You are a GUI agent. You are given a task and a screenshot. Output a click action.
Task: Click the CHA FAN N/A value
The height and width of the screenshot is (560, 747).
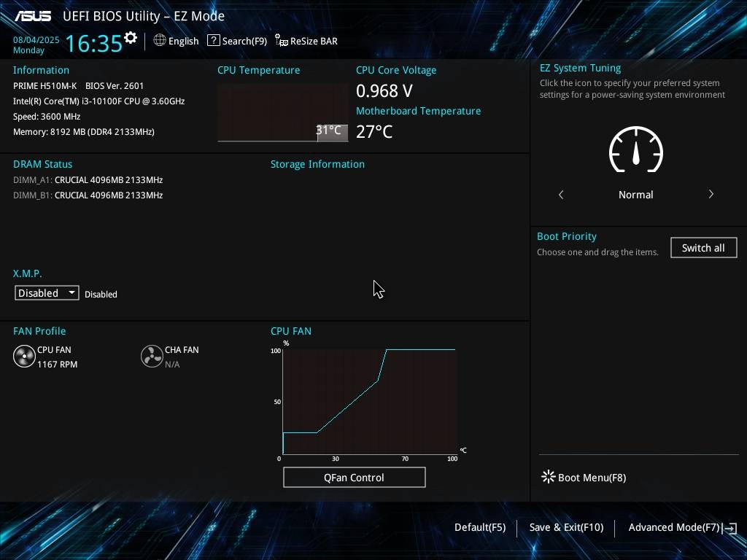(172, 365)
